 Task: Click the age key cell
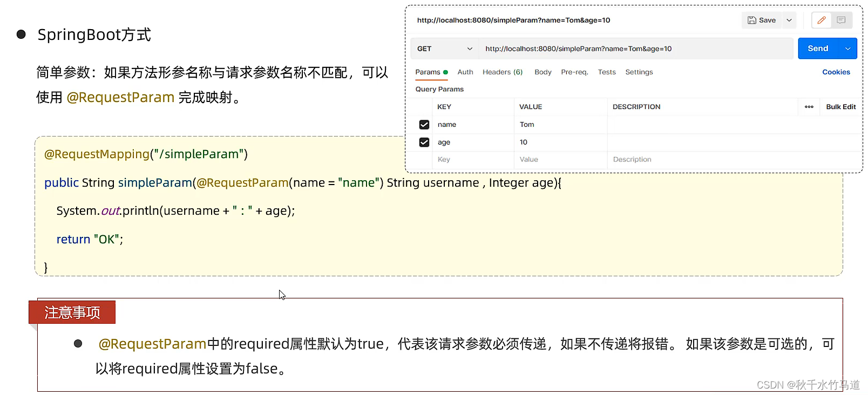(x=473, y=142)
